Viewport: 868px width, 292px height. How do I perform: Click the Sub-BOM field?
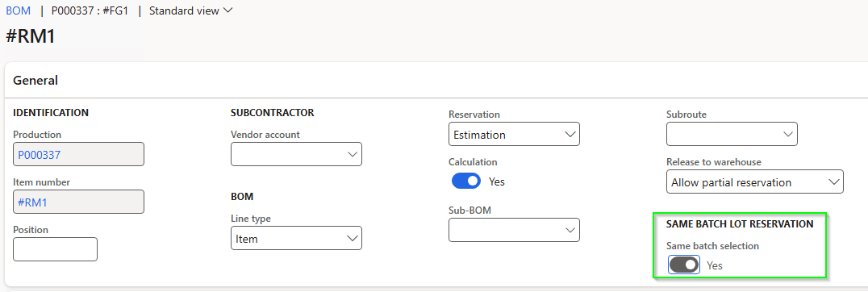[x=514, y=230]
